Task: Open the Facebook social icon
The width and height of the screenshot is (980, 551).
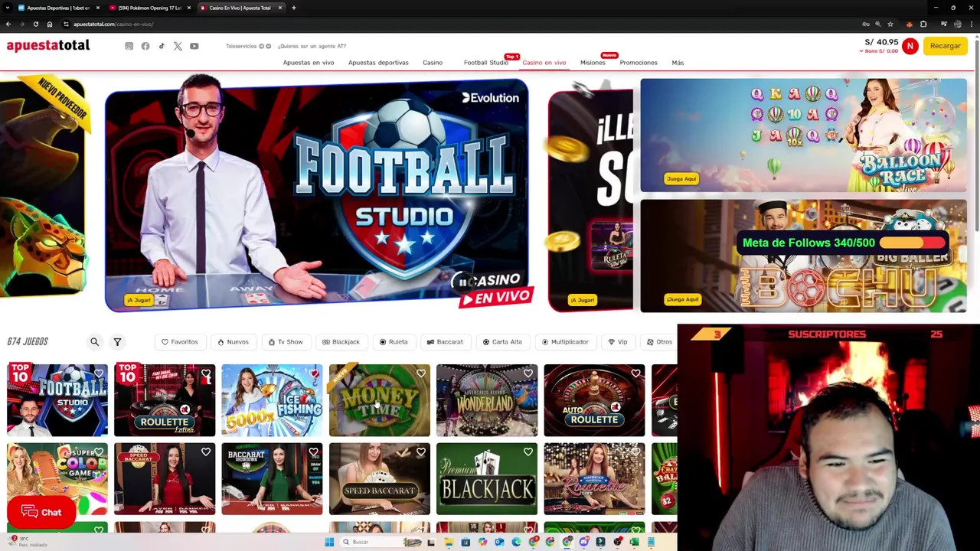Action: pyautogui.click(x=145, y=46)
